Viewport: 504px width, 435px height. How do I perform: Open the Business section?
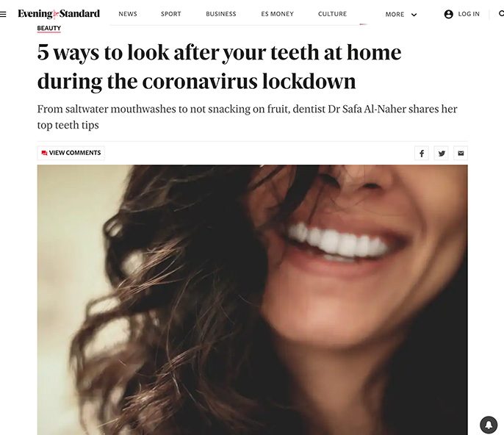tap(221, 14)
